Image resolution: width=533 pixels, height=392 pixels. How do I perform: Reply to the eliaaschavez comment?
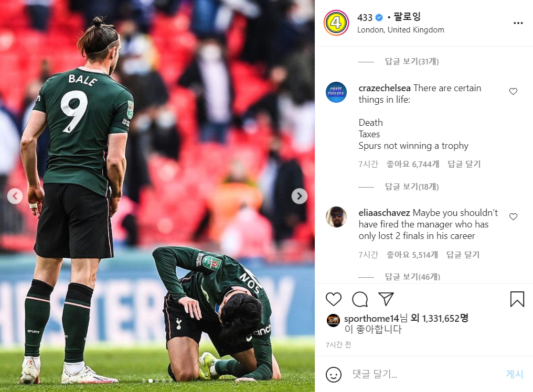click(x=463, y=255)
